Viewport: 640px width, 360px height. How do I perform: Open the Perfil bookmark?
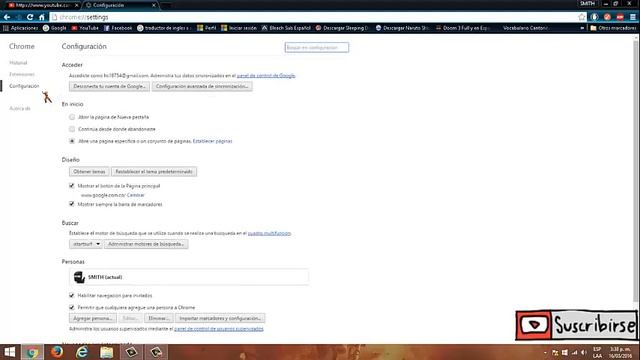tap(207, 28)
